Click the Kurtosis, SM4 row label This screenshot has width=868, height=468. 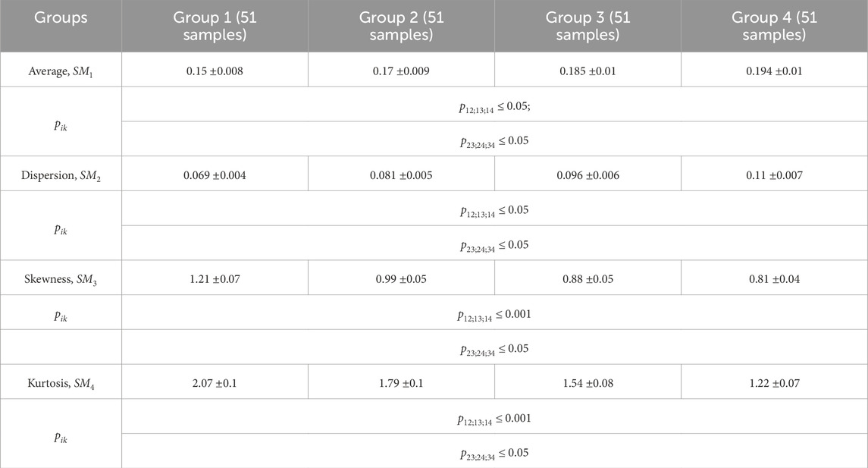[61, 384]
